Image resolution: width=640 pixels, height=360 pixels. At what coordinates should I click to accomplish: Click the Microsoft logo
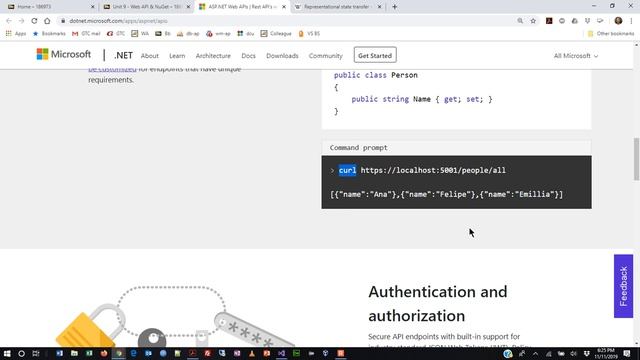[64, 54]
